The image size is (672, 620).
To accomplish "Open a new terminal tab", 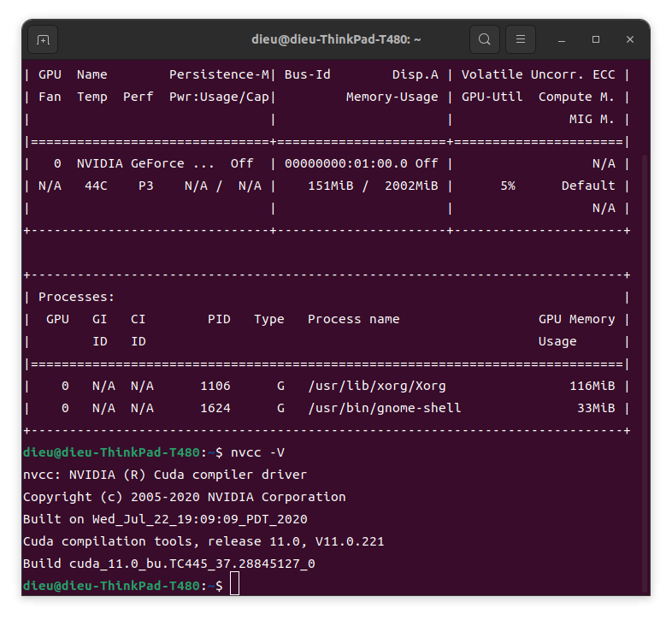I will 43,39.
